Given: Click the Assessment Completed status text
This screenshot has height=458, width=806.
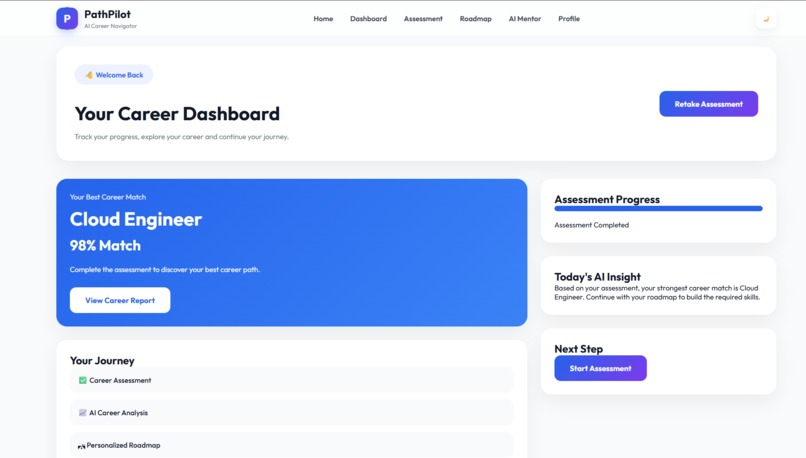Looking at the screenshot, I should [591, 225].
